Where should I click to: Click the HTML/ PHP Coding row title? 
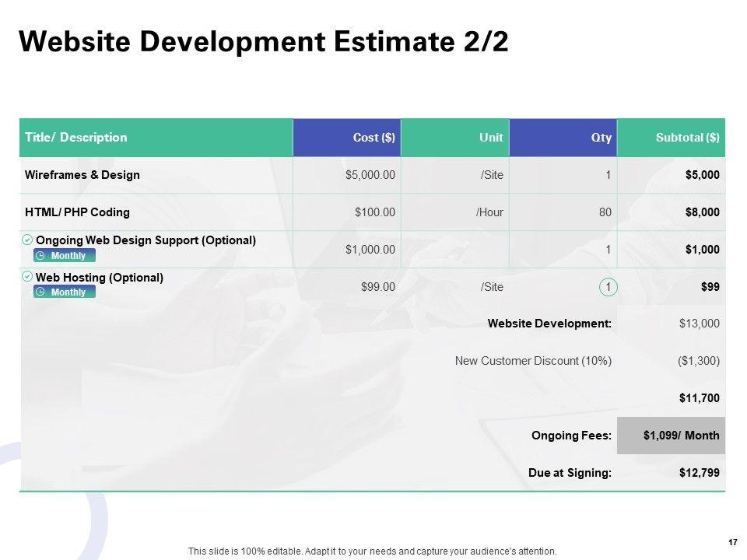pyautogui.click(x=77, y=212)
